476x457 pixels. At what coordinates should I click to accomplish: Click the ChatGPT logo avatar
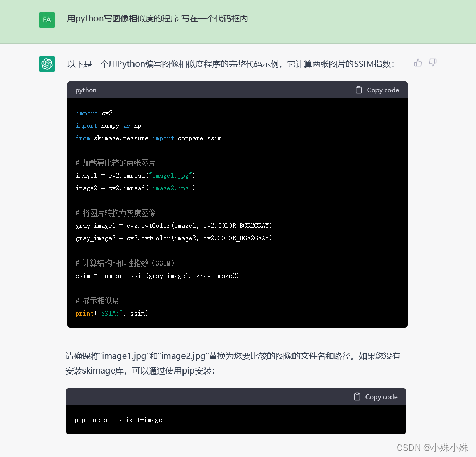(47, 64)
